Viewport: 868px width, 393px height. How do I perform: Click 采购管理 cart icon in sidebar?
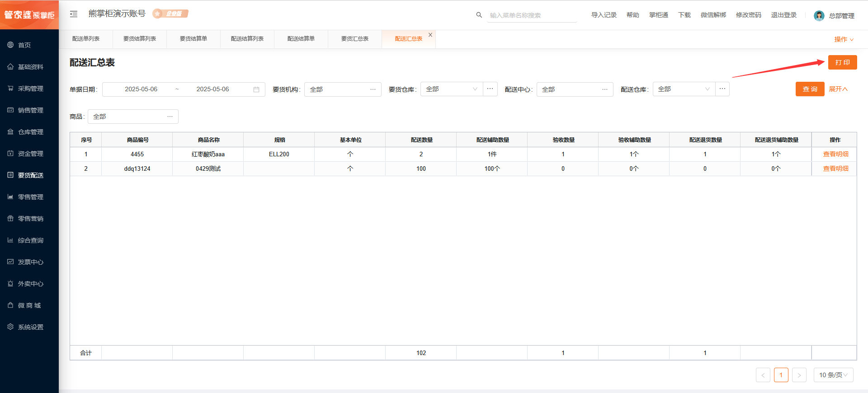pos(10,88)
